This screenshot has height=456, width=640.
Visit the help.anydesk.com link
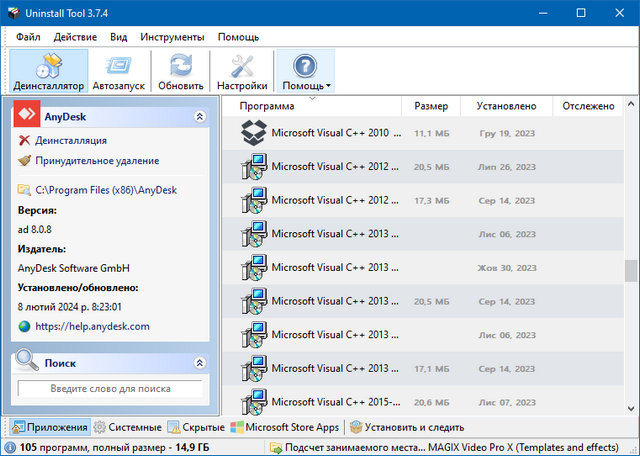[x=92, y=326]
